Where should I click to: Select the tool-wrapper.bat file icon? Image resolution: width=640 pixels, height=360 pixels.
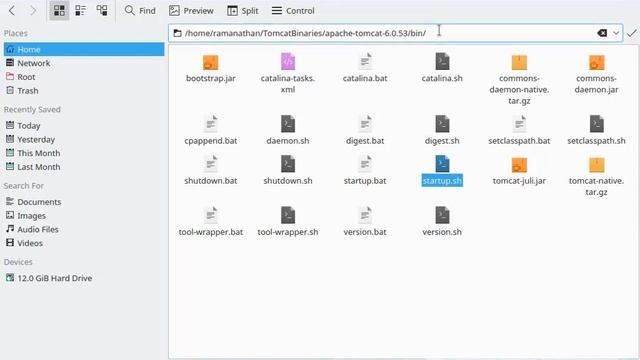211,216
